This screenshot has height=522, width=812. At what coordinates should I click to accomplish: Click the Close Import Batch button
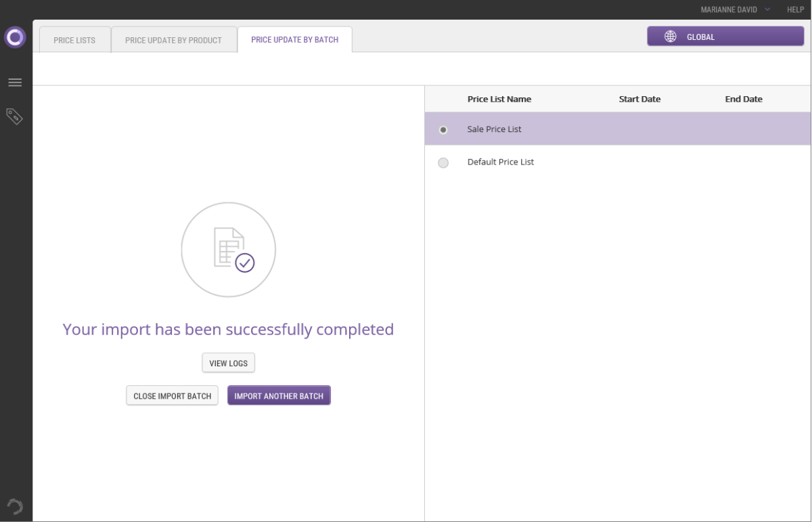pos(172,396)
